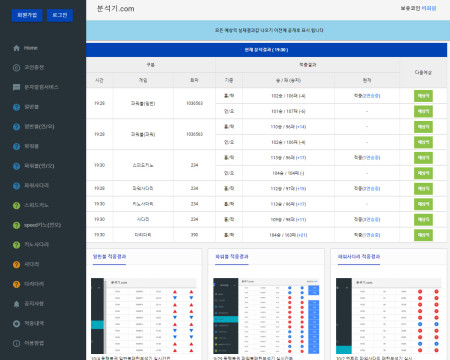Click the 회원가입 sign-up button
This screenshot has width=450, height=360.
tap(27, 15)
